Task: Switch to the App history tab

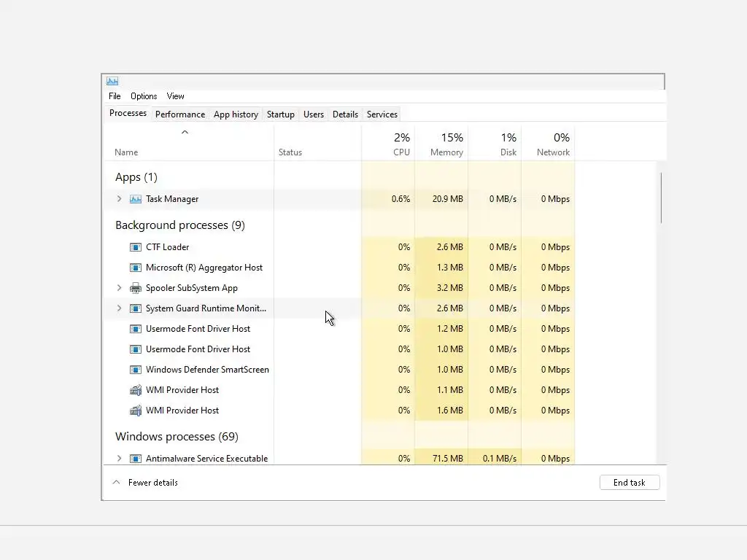Action: (x=236, y=114)
